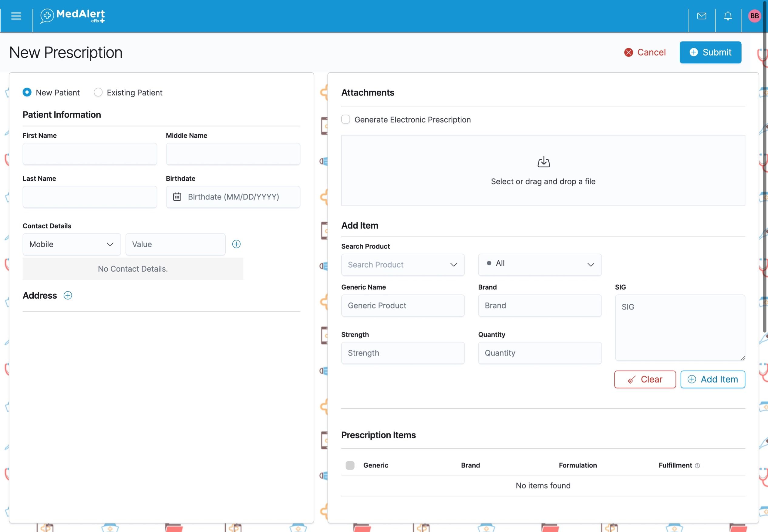Viewport: 768px width, 532px height.
Task: Open the birthdate calendar icon
Action: pos(177,197)
